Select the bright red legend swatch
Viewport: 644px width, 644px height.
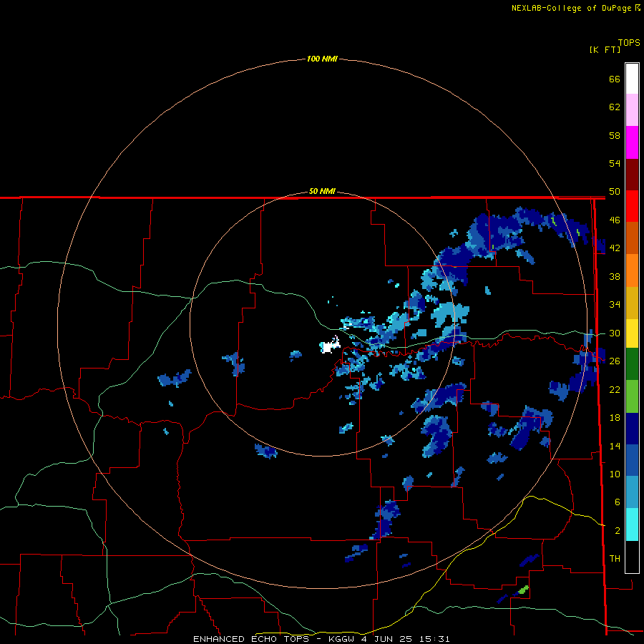tap(632, 207)
